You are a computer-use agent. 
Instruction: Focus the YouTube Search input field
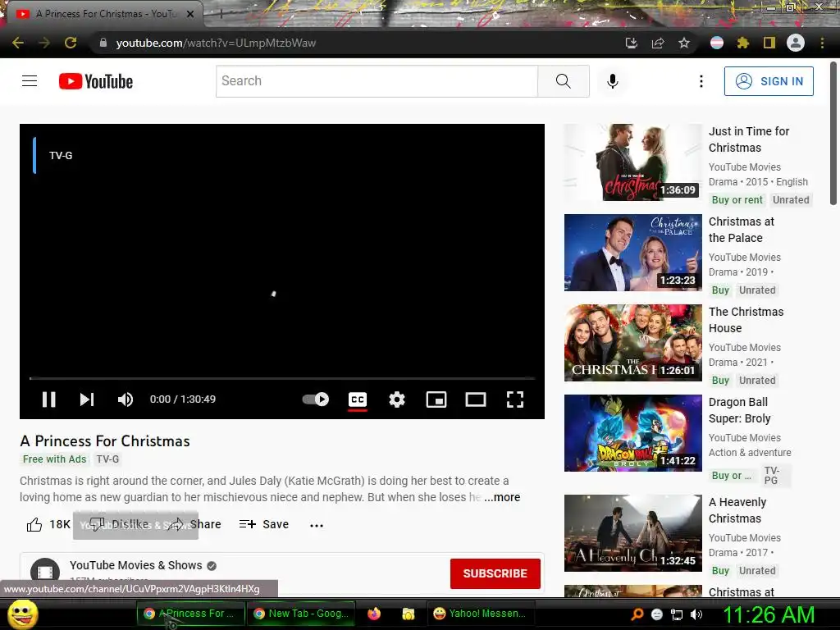(377, 81)
